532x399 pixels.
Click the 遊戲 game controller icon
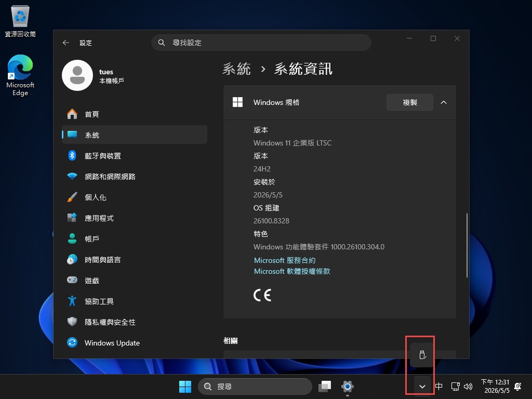(x=72, y=280)
